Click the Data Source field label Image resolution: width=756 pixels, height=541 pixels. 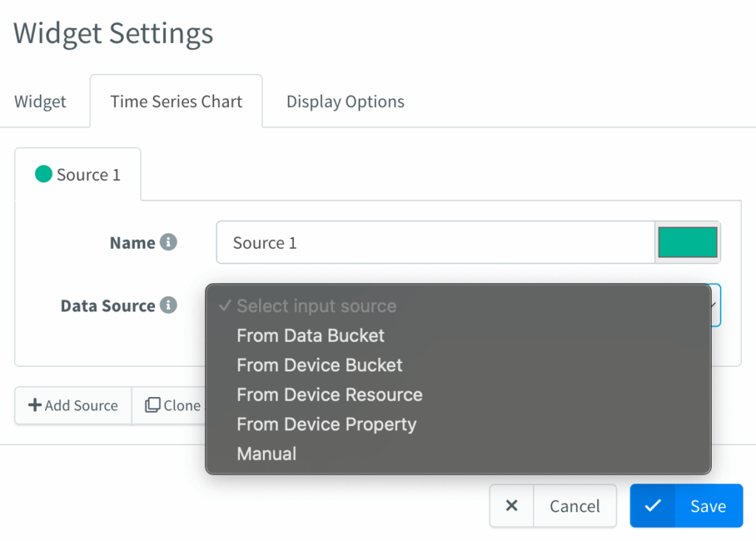108,306
